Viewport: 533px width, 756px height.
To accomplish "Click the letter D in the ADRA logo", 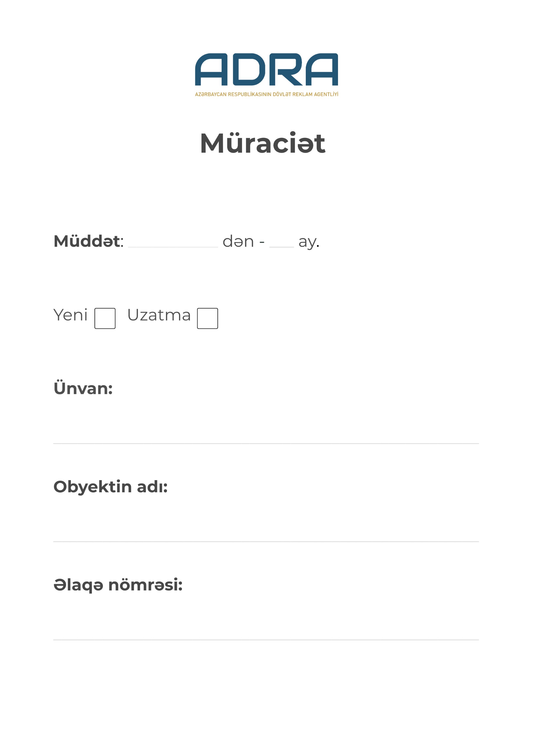I will pos(249,69).
